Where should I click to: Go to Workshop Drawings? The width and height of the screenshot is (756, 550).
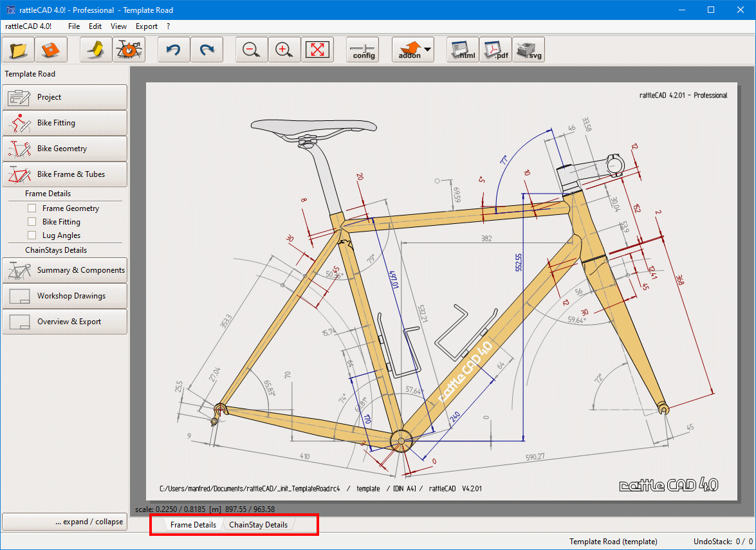coord(64,296)
